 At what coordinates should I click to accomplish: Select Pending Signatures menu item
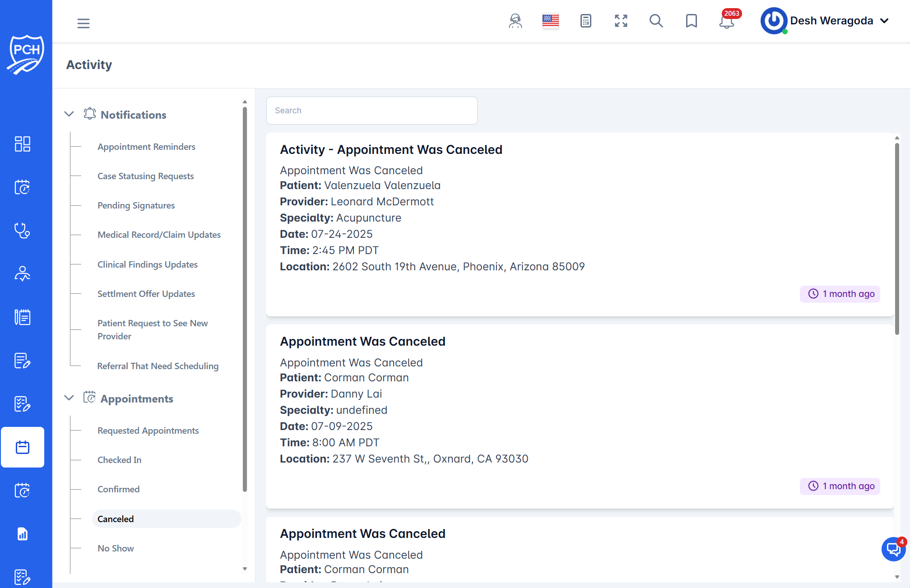tap(136, 205)
